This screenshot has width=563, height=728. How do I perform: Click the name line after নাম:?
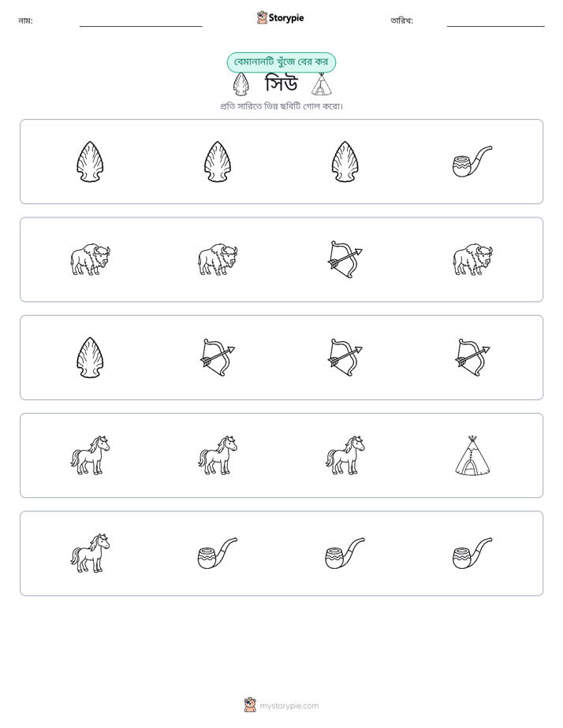click(140, 26)
